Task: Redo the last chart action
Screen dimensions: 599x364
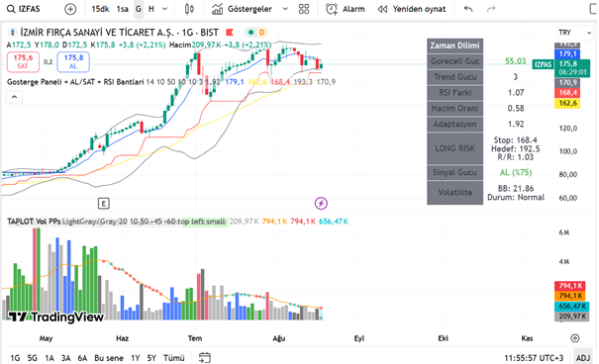Action: point(491,9)
